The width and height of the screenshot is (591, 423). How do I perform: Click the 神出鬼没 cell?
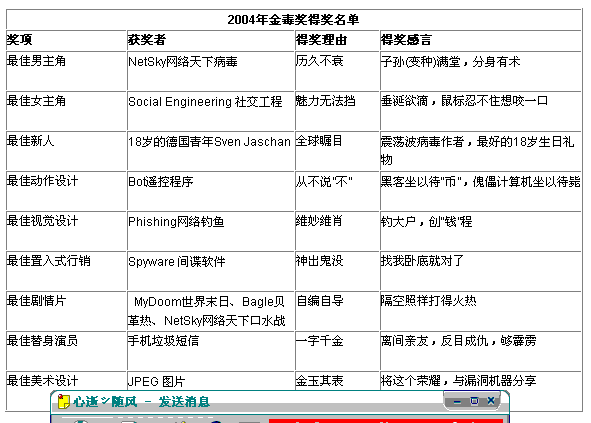[x=337, y=271]
